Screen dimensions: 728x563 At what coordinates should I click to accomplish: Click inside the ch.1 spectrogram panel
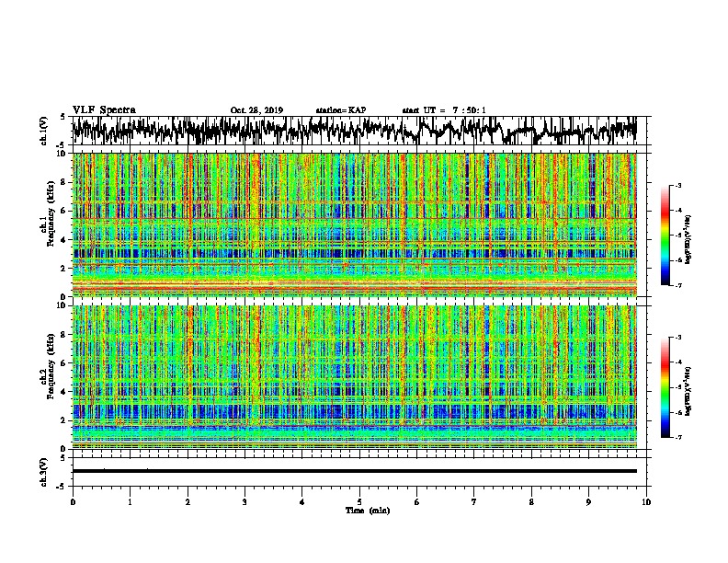(x=355, y=224)
